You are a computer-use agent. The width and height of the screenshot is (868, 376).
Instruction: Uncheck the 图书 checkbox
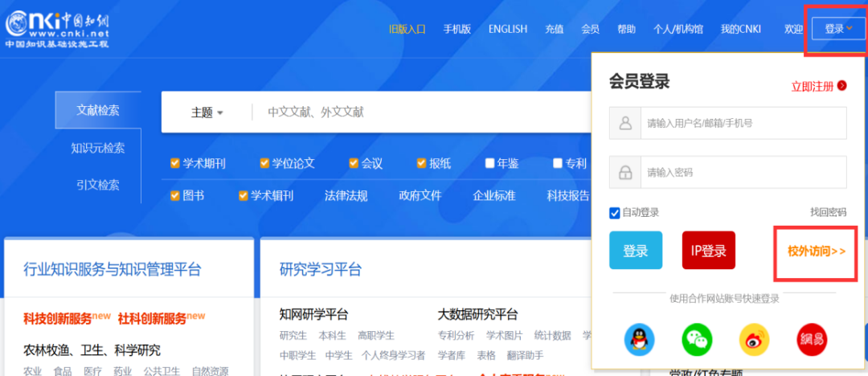(175, 195)
